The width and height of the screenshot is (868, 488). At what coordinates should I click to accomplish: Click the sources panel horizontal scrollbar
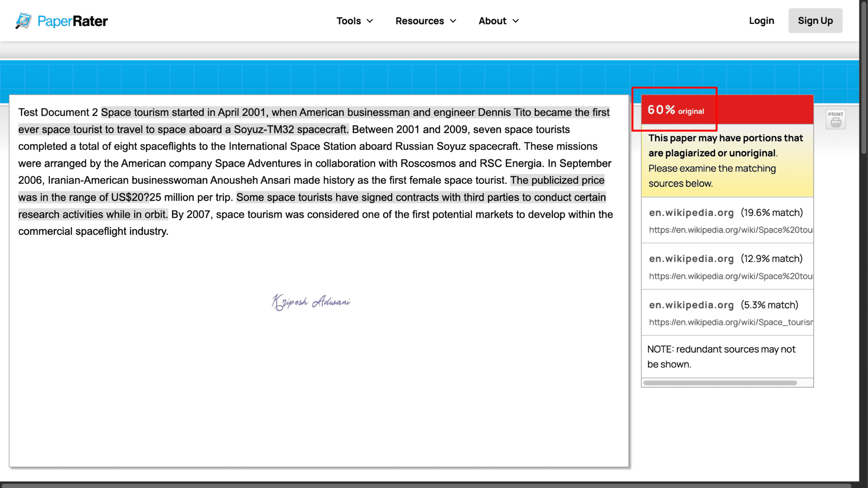[x=720, y=383]
